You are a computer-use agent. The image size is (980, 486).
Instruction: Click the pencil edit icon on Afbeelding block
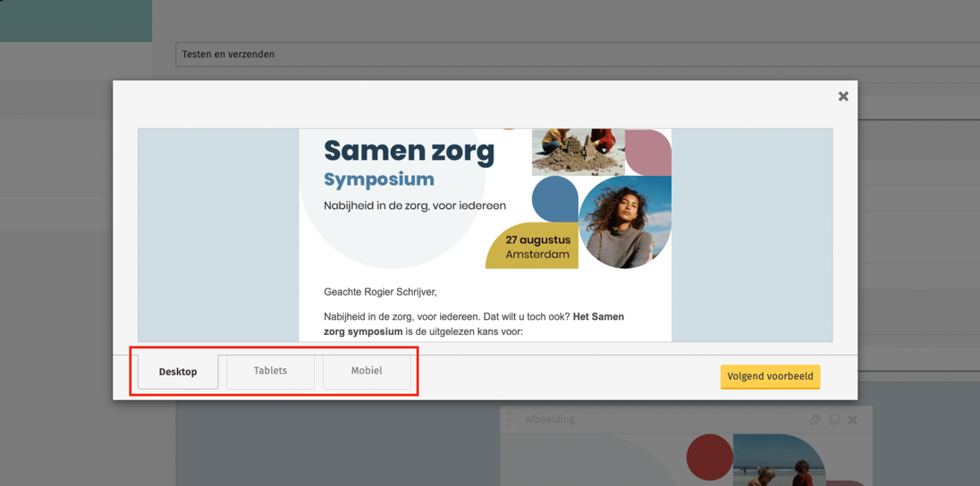(815, 420)
